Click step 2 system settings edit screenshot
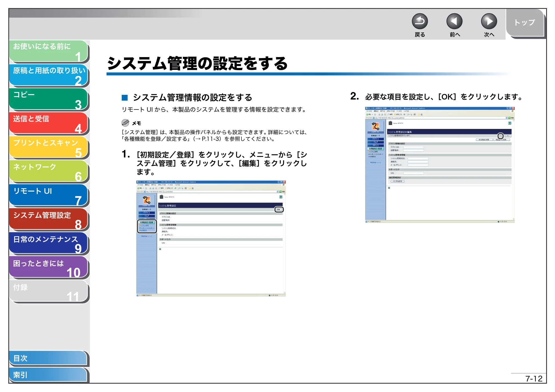555x392 pixels. click(x=440, y=165)
